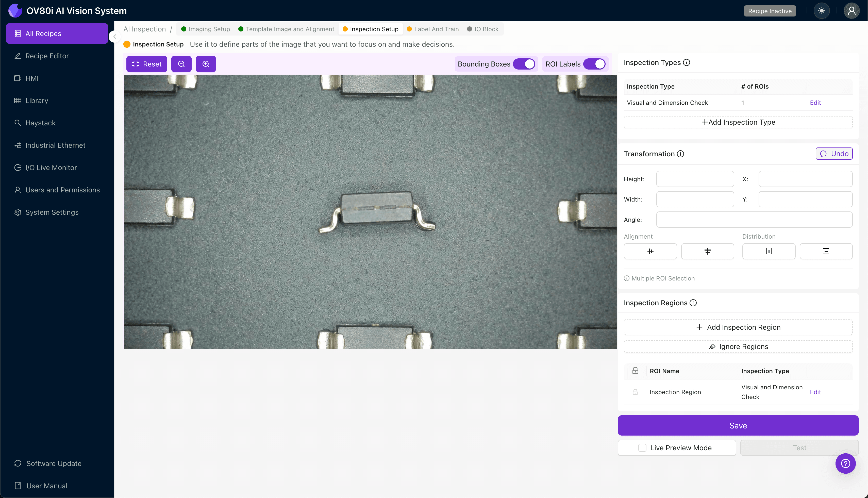Click the vertical distribution icon button
Screen dimensions: 868x498
click(826, 251)
